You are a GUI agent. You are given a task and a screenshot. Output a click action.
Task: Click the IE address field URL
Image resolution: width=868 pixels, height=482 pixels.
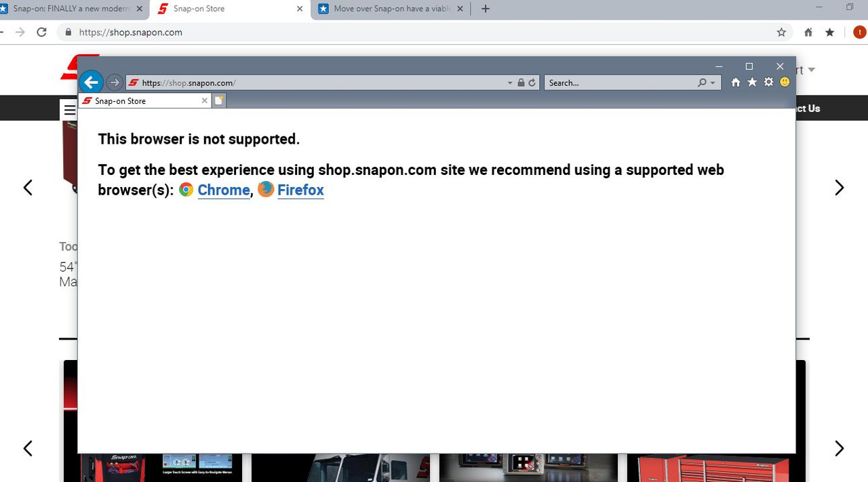click(189, 83)
